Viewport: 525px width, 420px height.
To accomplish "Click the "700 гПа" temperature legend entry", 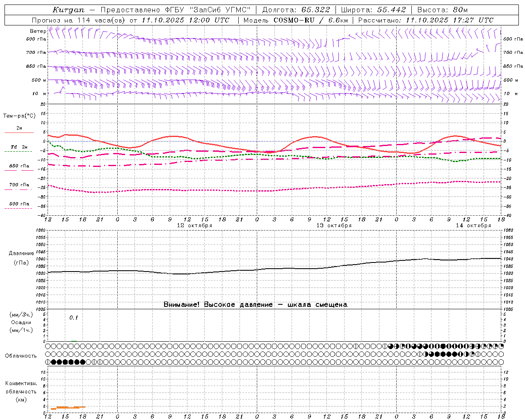I will tap(19, 185).
